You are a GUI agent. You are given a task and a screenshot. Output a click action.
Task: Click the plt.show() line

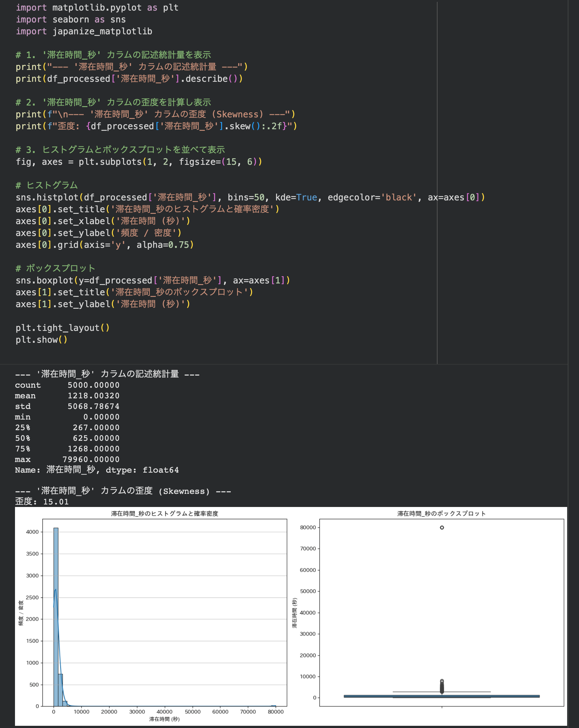[42, 340]
